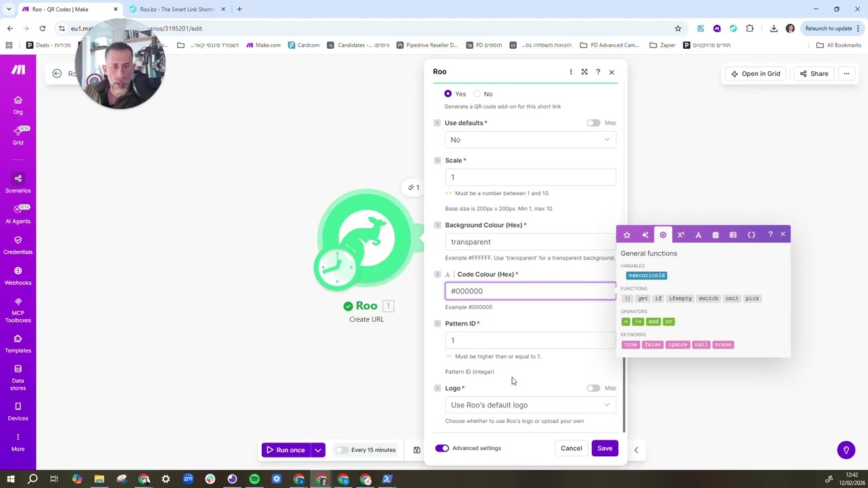Toggle the Every 15 minutes schedule switch

pos(341,450)
